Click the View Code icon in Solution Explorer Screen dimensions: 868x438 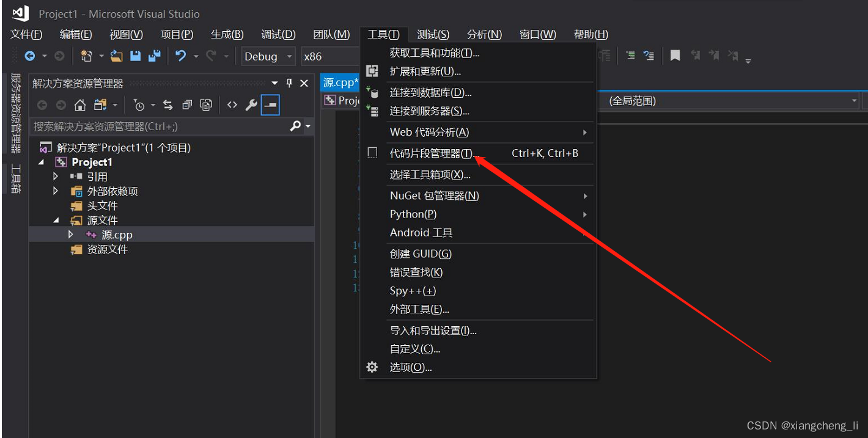[x=232, y=104]
